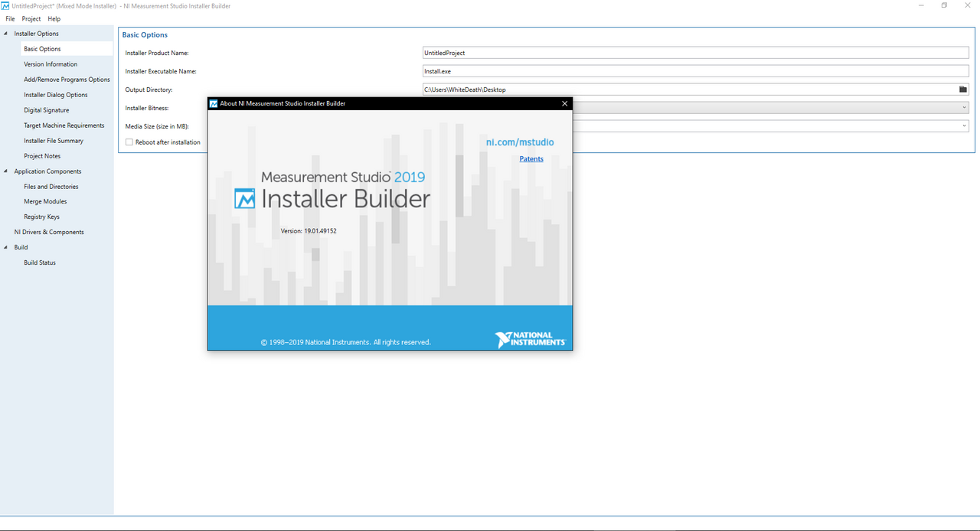This screenshot has height=531, width=980.
Task: Open the Help menu
Action: coord(54,18)
